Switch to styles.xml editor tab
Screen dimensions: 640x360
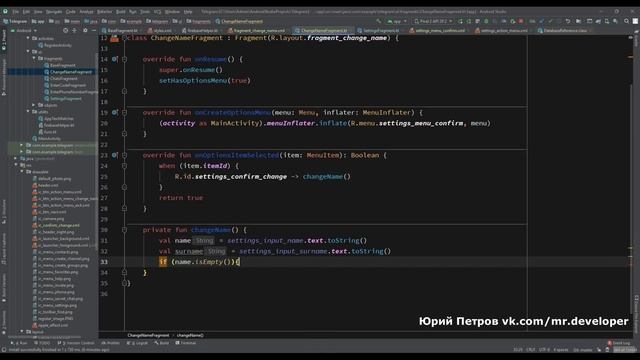(162, 31)
